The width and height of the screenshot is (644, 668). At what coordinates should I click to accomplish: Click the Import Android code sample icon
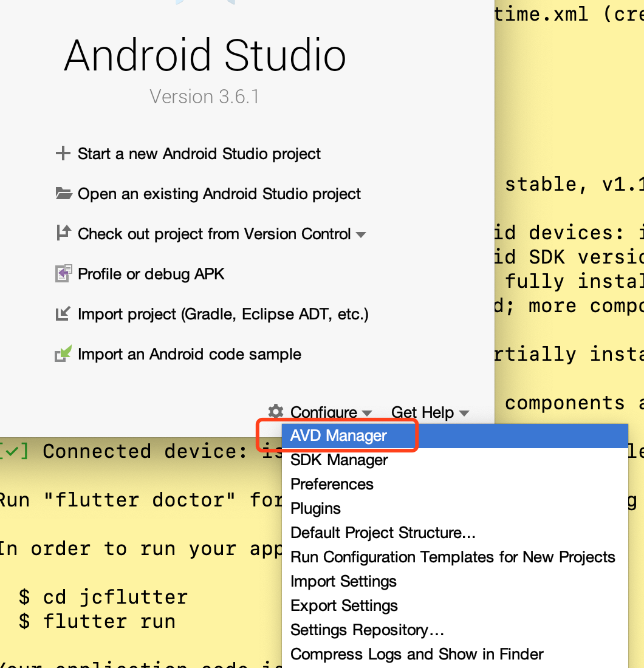pos(63,353)
